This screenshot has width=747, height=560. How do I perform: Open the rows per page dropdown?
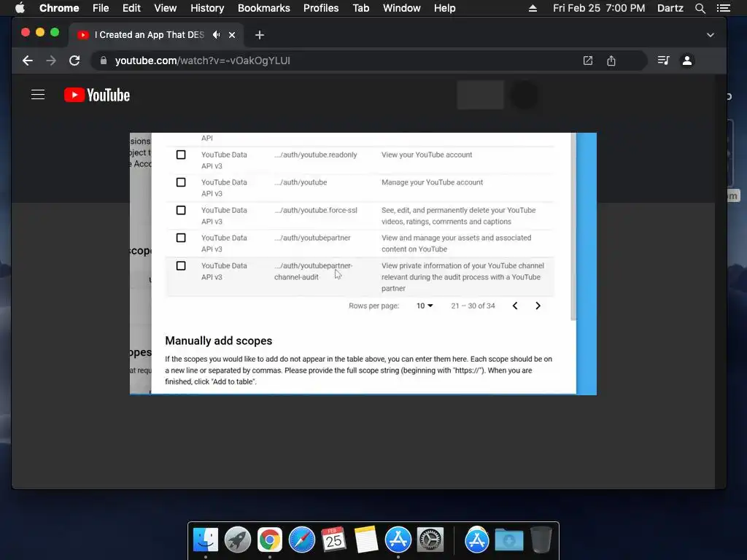click(425, 306)
